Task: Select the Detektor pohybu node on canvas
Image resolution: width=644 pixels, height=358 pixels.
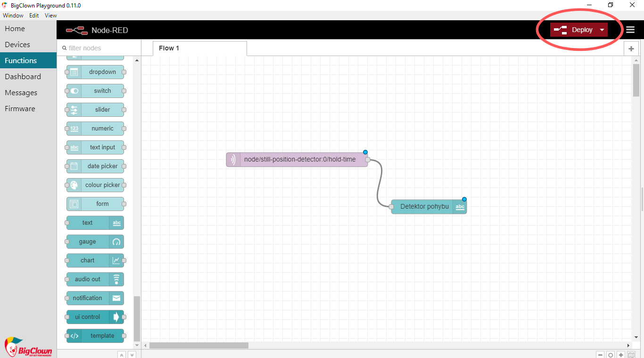Action: pos(429,207)
